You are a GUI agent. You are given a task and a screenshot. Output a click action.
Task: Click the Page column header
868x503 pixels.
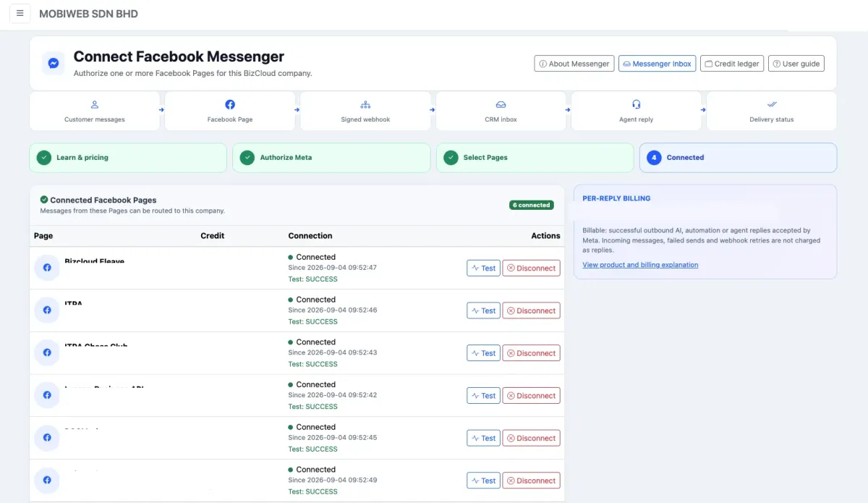(x=43, y=236)
